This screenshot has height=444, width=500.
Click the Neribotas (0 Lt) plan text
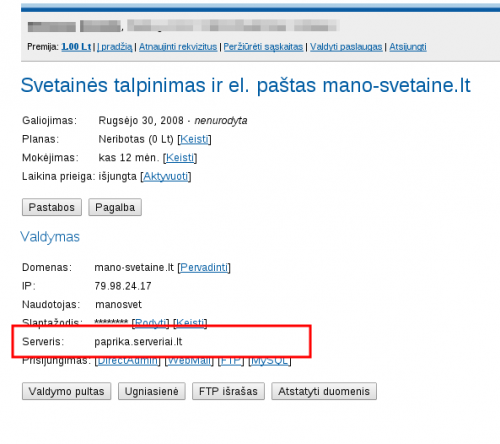[136, 139]
